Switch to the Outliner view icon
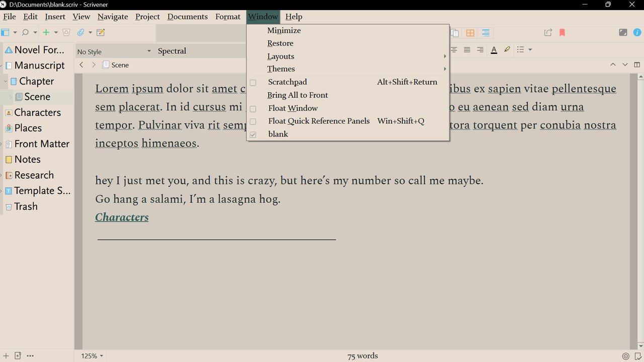The width and height of the screenshot is (644, 362). 486,33
